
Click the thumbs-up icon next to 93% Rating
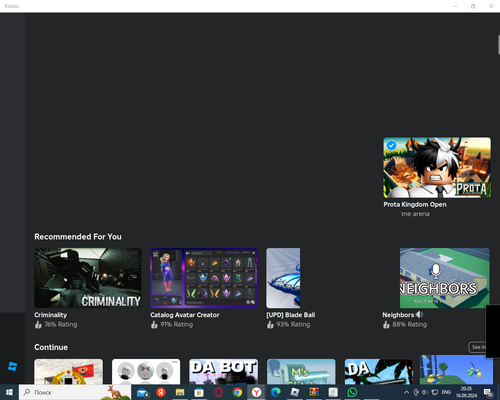270,324
